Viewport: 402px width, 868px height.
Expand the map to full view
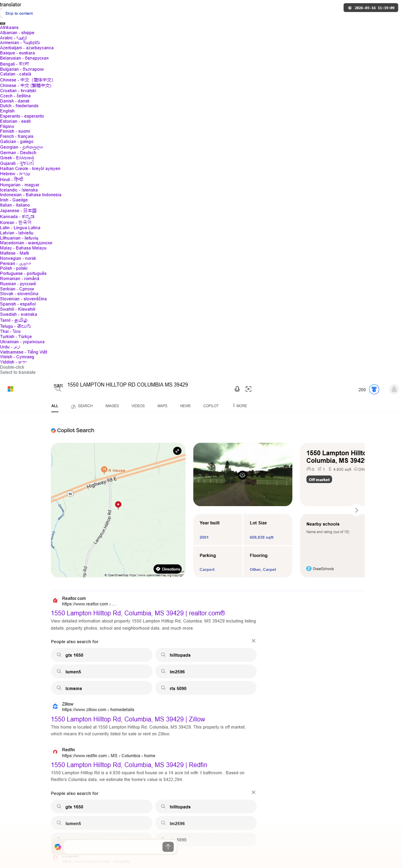point(177,450)
